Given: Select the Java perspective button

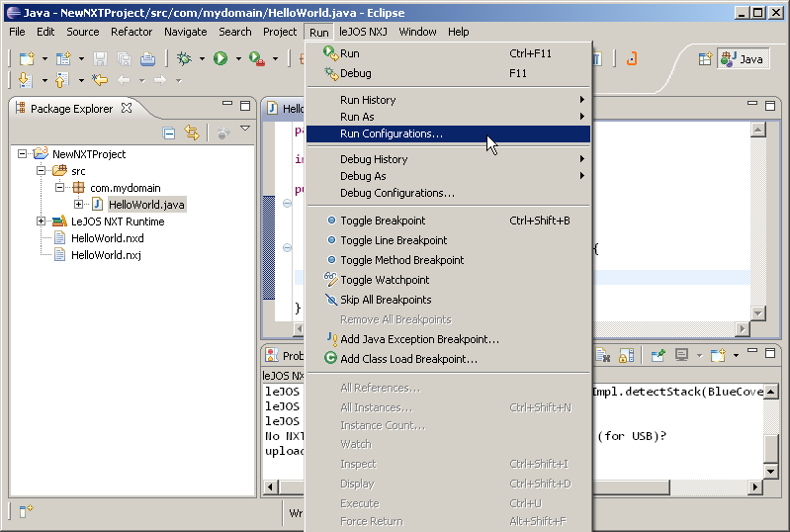Looking at the screenshot, I should (743, 59).
